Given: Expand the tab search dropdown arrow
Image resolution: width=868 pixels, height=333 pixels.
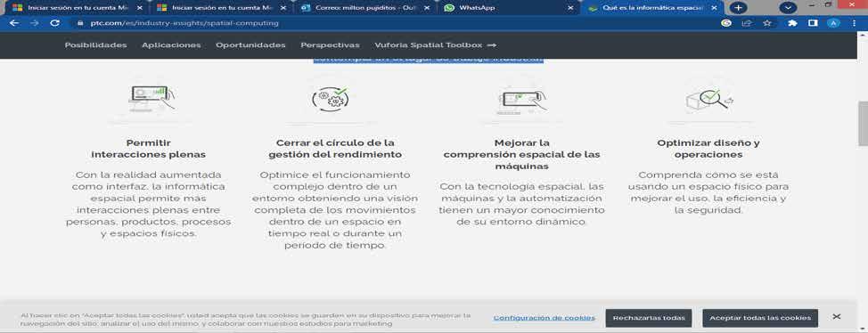Looking at the screenshot, I should pos(788,8).
